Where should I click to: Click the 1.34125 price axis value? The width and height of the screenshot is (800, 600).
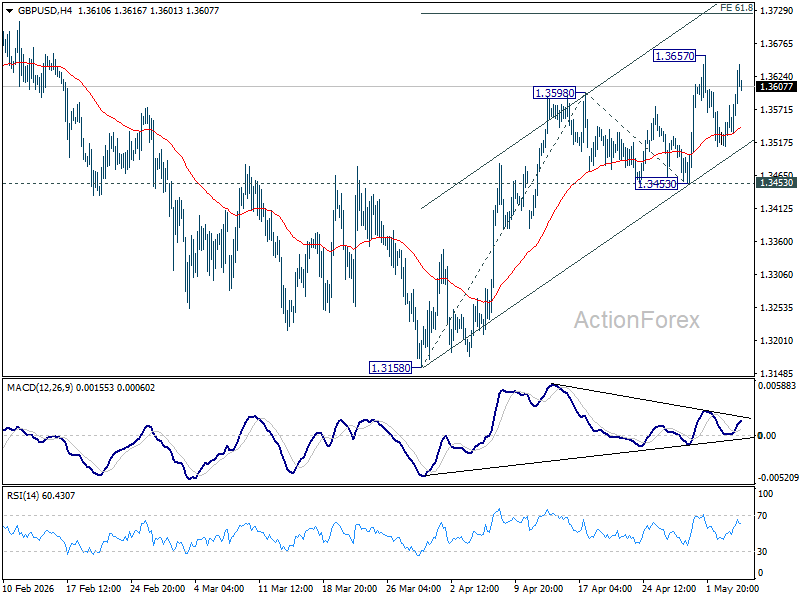[x=776, y=209]
